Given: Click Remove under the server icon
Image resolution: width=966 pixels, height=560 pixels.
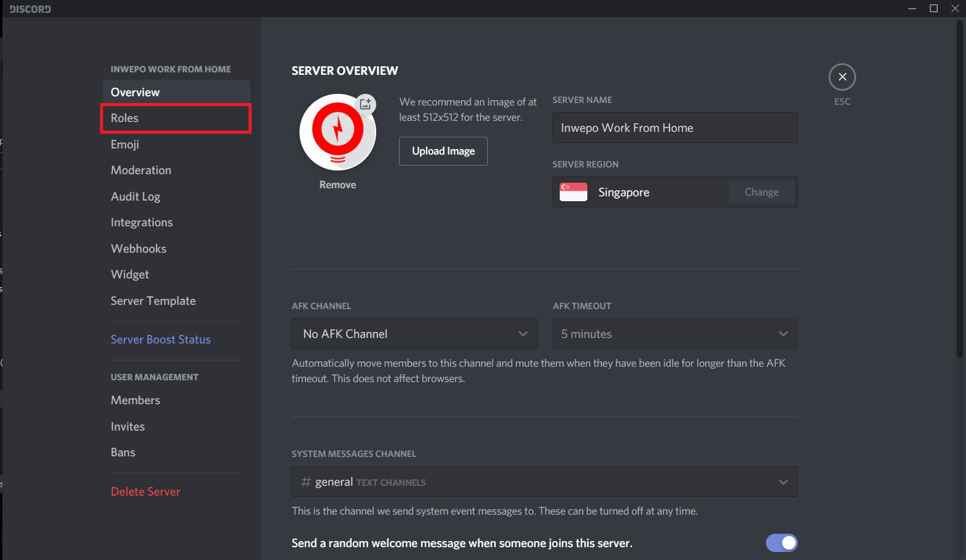Looking at the screenshot, I should coord(338,185).
